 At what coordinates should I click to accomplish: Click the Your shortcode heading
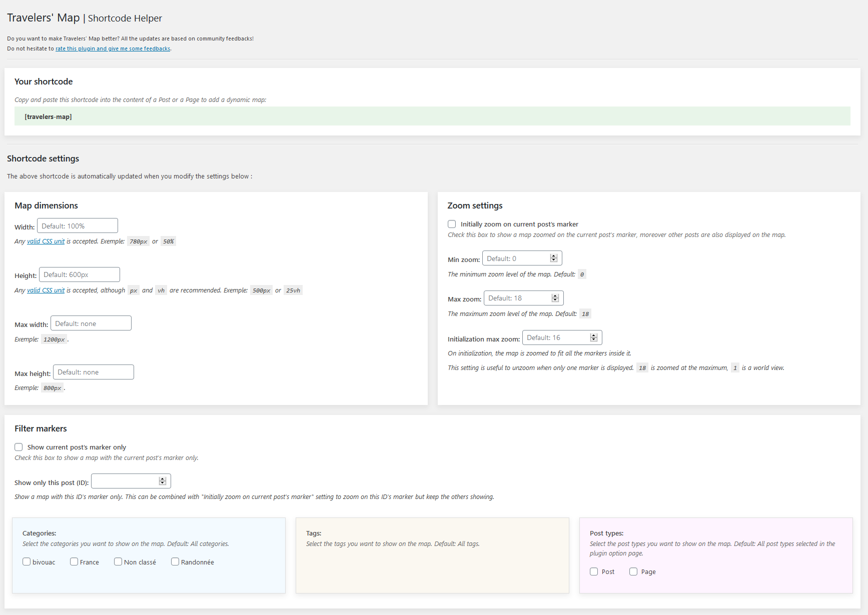tap(44, 81)
